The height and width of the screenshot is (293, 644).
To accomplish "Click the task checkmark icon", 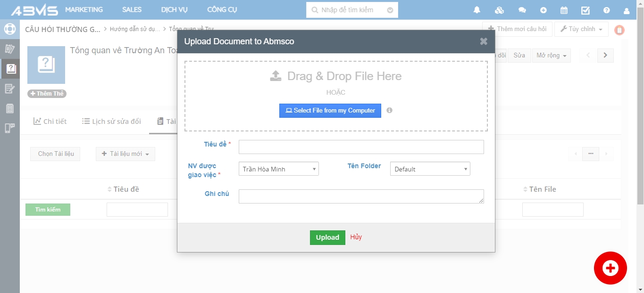I will tap(585, 10).
